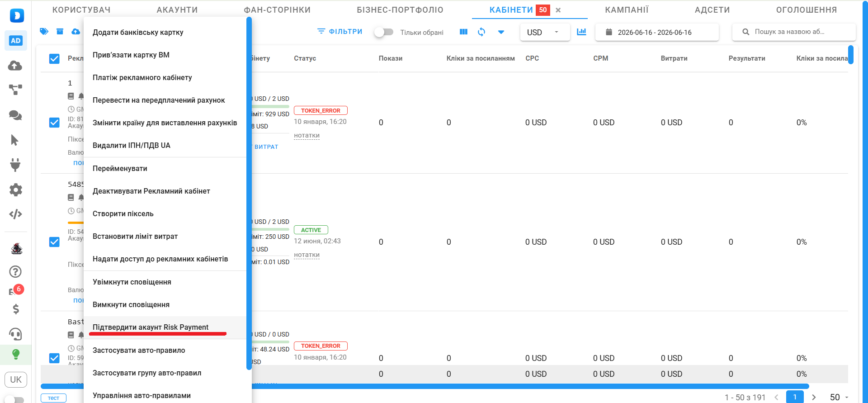Click the green lightbulb tips icon

[x=16, y=355]
